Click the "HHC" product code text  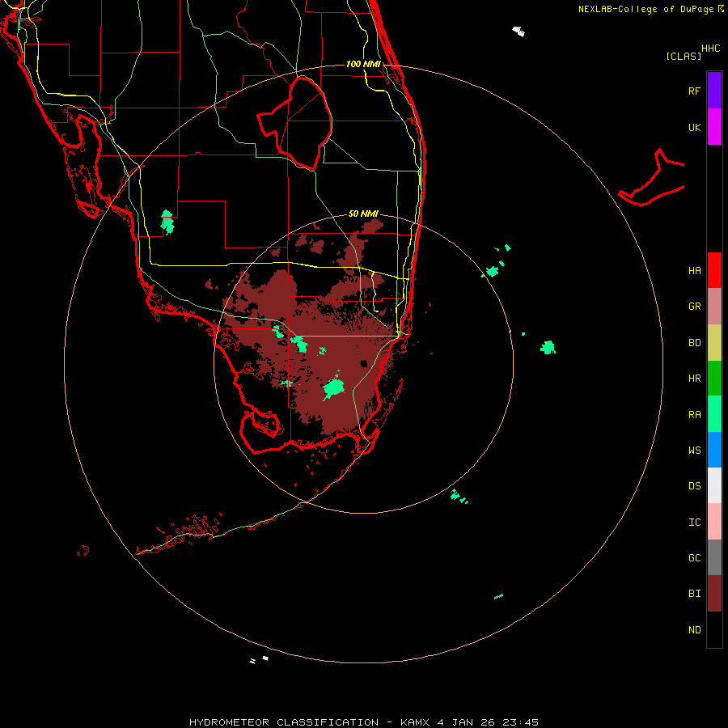pyautogui.click(x=710, y=49)
